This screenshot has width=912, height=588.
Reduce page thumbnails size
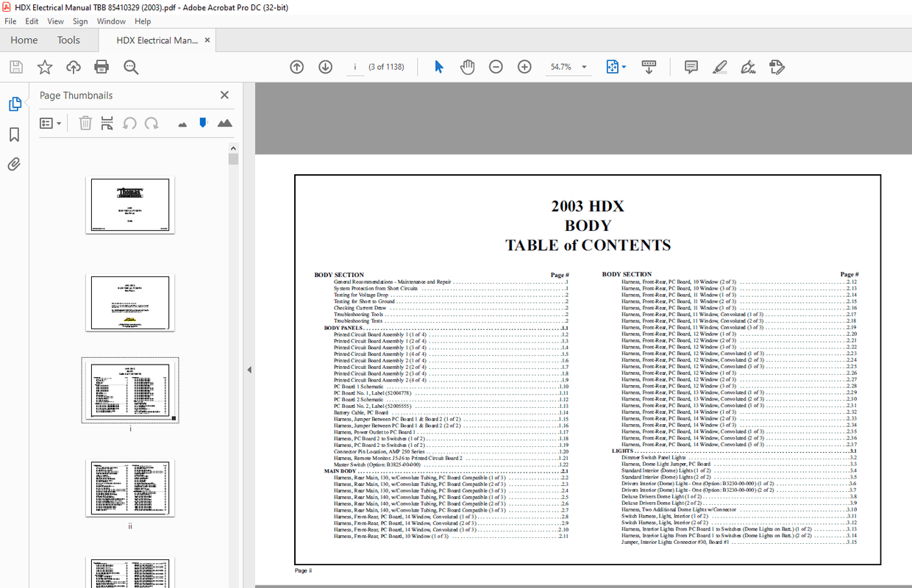pos(182,123)
